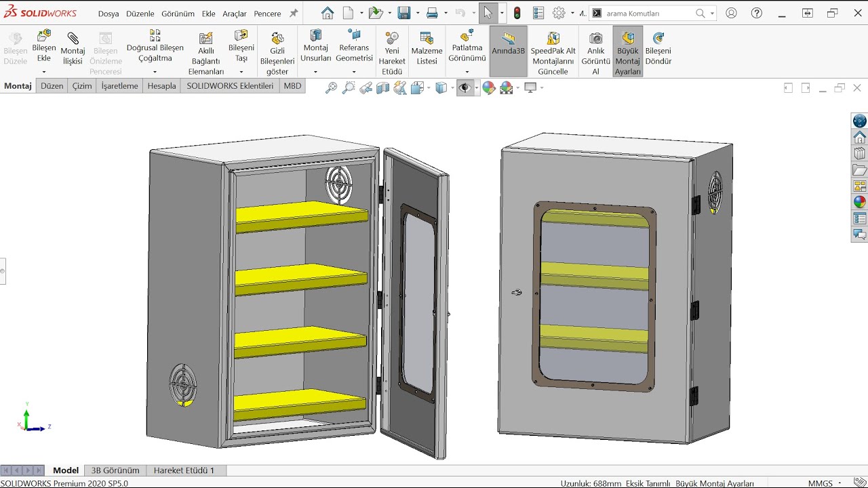Viewport: 868px width, 488px height.
Task: Expand Patlatma Görünümü dropdown arrow
Action: pos(467,72)
